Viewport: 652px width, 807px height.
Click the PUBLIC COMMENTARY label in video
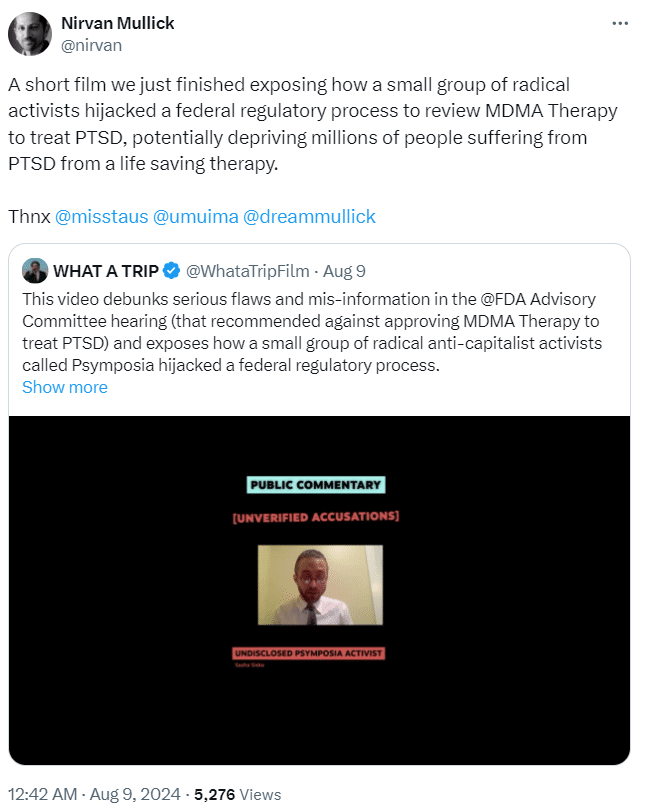click(x=316, y=485)
